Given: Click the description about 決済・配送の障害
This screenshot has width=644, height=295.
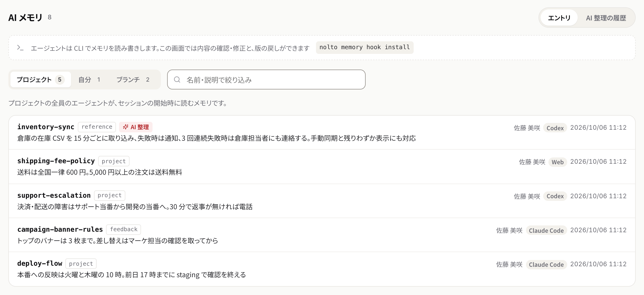Looking at the screenshot, I should pyautogui.click(x=135, y=207).
